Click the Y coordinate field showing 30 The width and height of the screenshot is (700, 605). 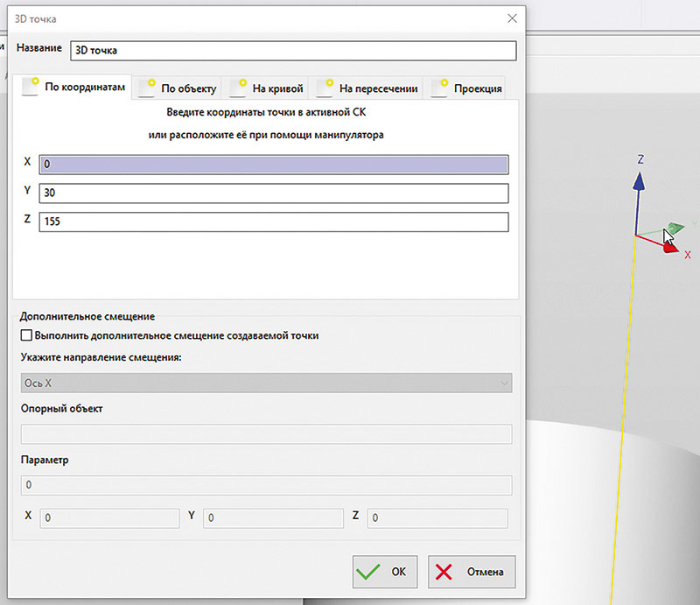(x=274, y=193)
